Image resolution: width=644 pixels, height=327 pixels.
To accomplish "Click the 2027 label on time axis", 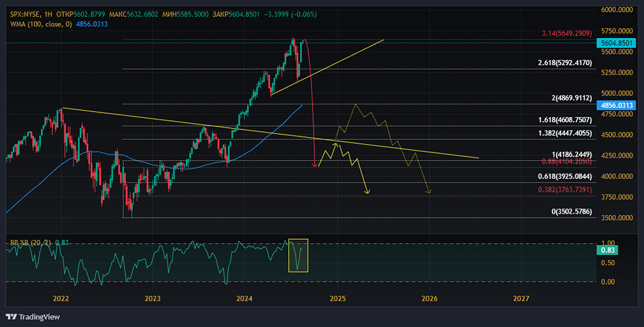I will [521, 298].
